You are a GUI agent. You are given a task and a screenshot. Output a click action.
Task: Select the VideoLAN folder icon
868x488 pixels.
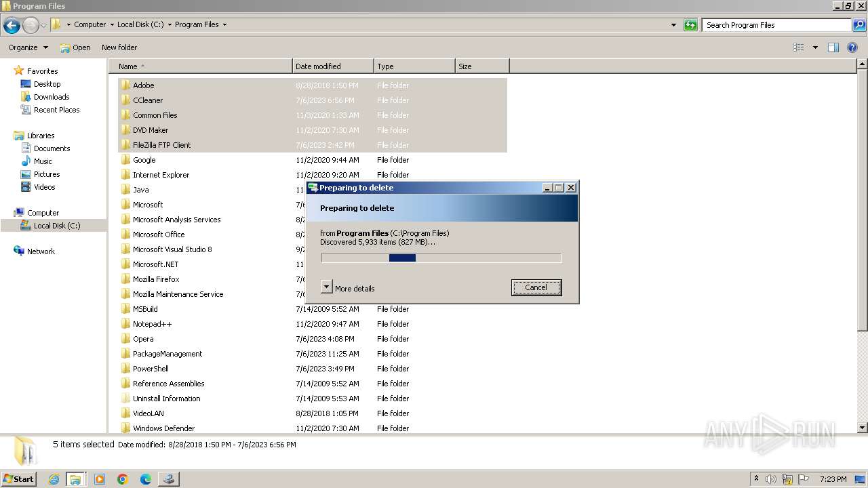tap(125, 413)
